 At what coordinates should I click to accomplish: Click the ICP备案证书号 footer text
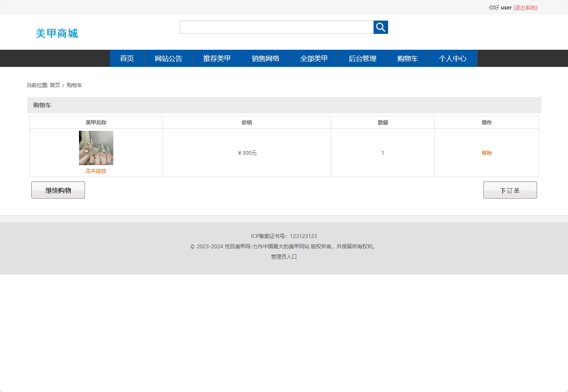click(284, 236)
